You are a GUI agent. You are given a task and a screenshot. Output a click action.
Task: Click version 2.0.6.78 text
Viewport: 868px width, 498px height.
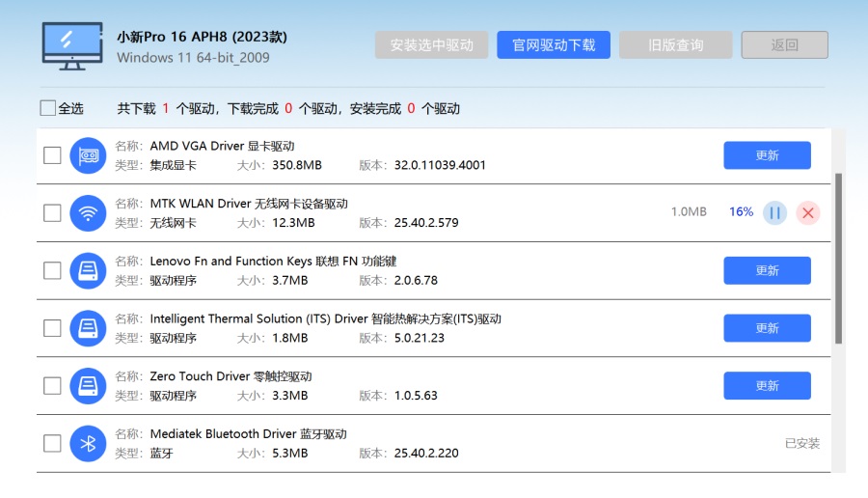tap(416, 280)
